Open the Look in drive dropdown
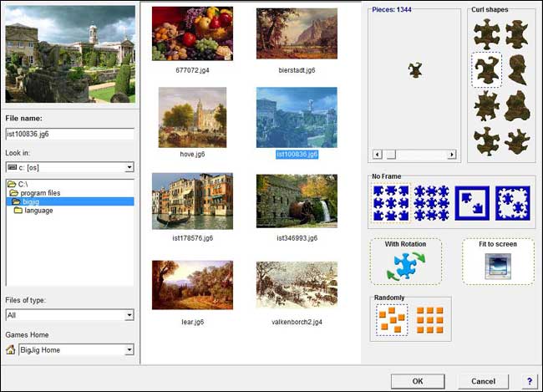The width and height of the screenshot is (543, 392). (x=129, y=166)
